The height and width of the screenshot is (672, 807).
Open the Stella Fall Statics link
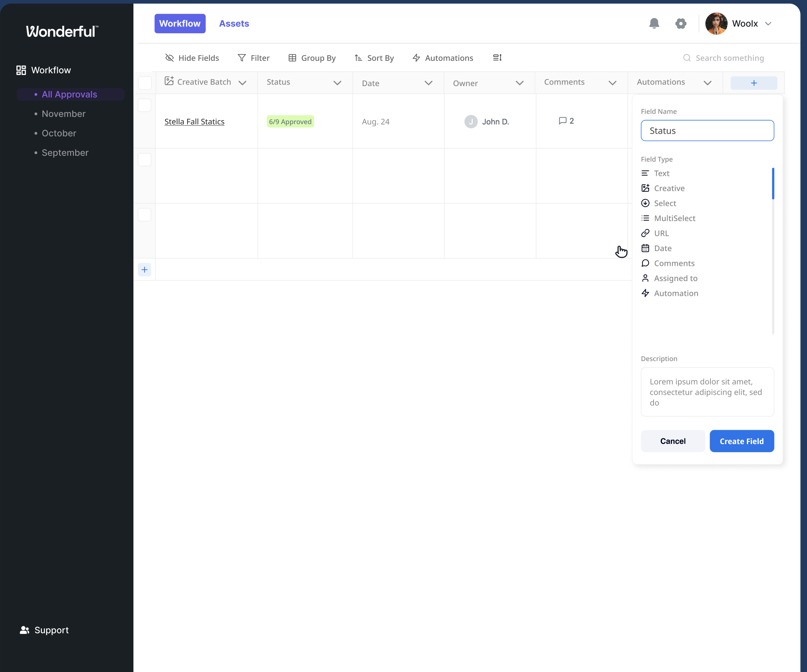pos(194,122)
